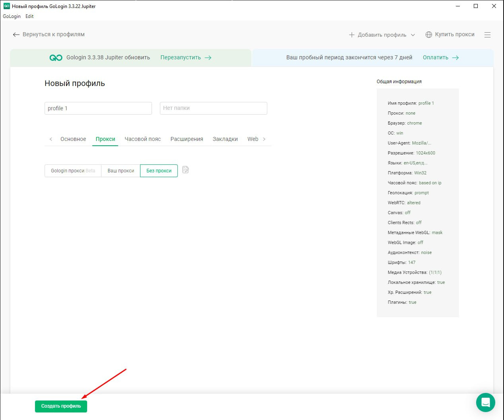Open the Web tab
Viewport: 504px width, 420px height.
(x=253, y=139)
